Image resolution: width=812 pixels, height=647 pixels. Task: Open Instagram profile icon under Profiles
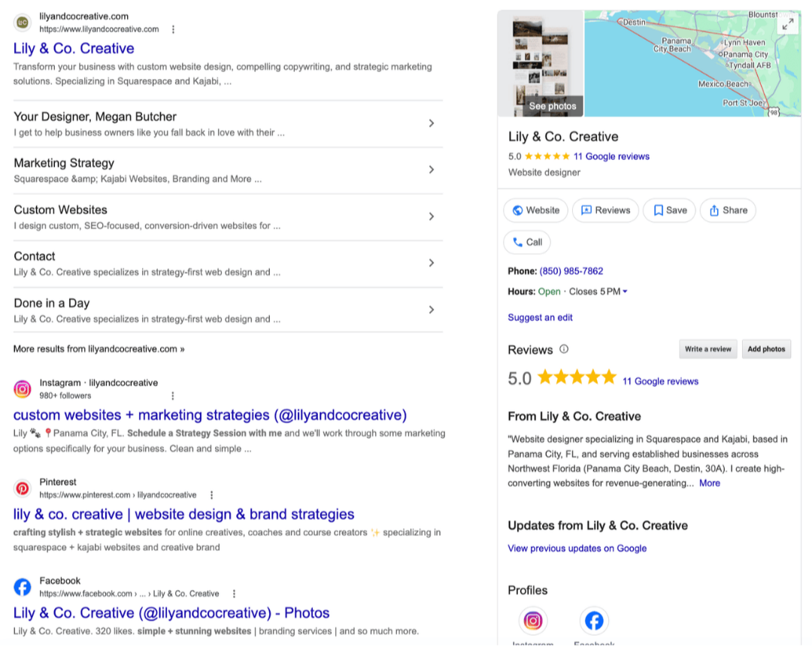[x=533, y=621]
